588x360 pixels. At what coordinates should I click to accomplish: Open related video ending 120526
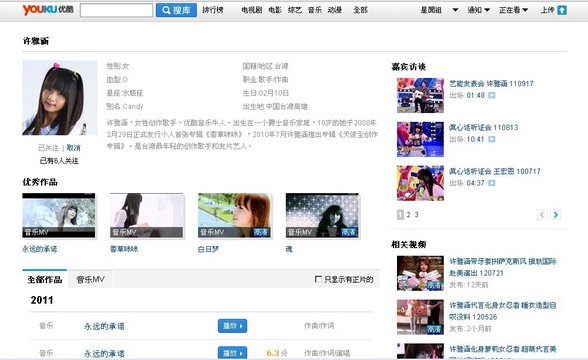[503, 311]
